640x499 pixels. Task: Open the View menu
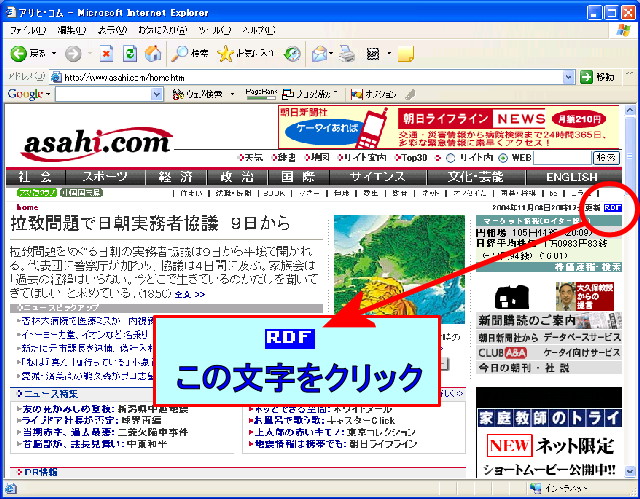[112, 30]
